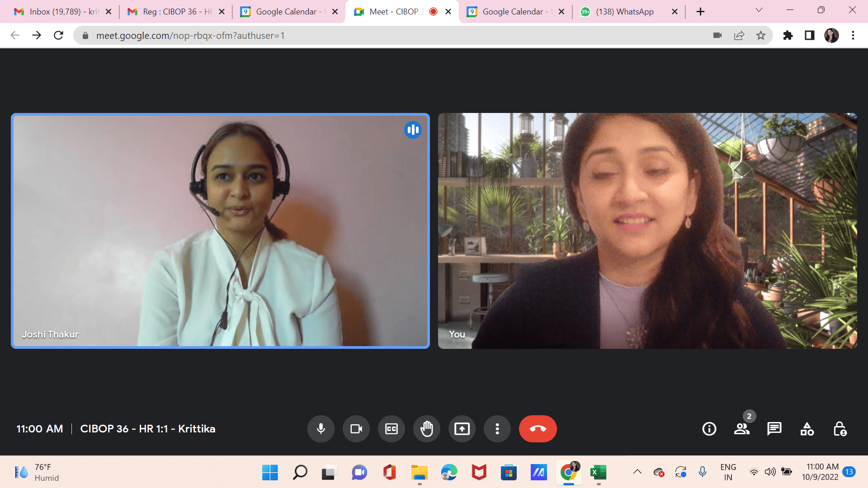868x488 pixels.
Task: Open notification center badge 13
Action: (849, 472)
